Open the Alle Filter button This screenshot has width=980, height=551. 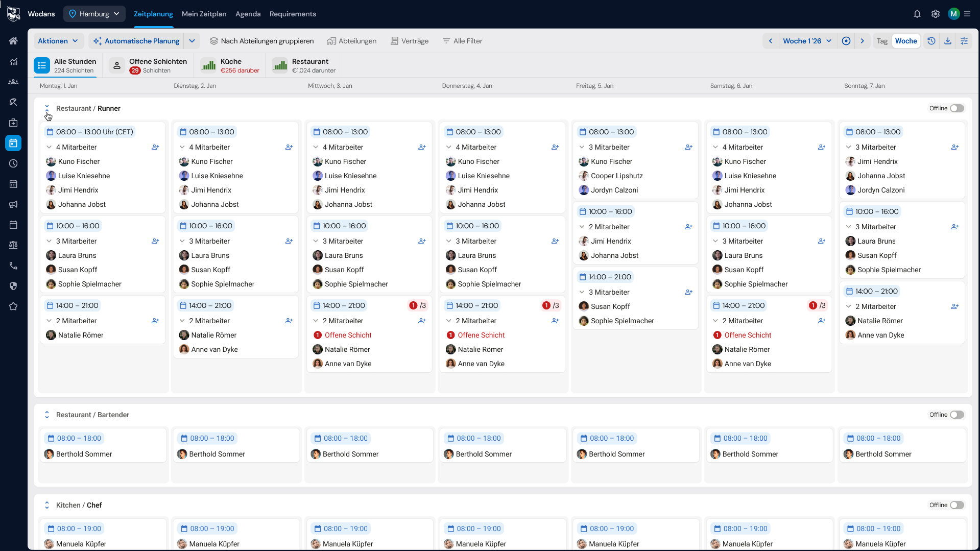tap(462, 41)
